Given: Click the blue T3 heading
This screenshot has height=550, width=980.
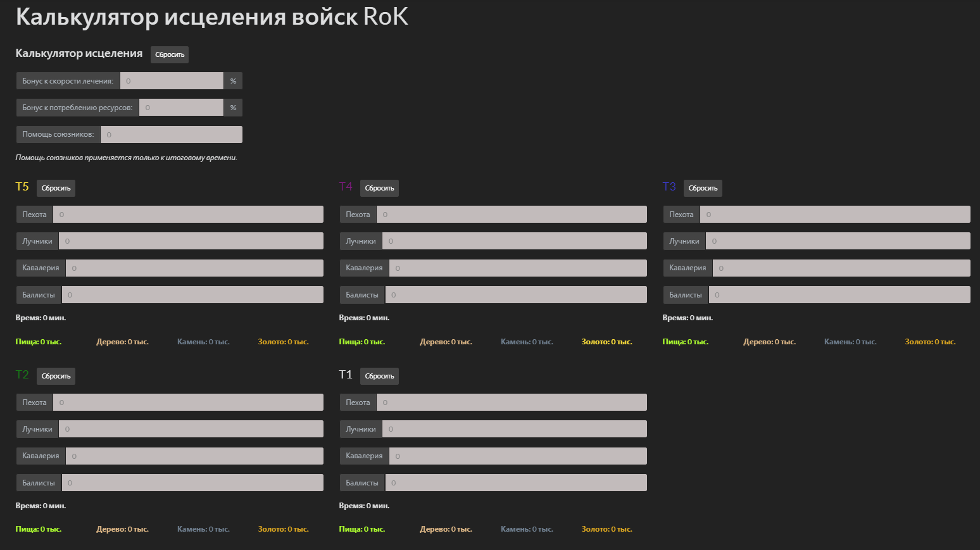Looking at the screenshot, I should [x=669, y=187].
